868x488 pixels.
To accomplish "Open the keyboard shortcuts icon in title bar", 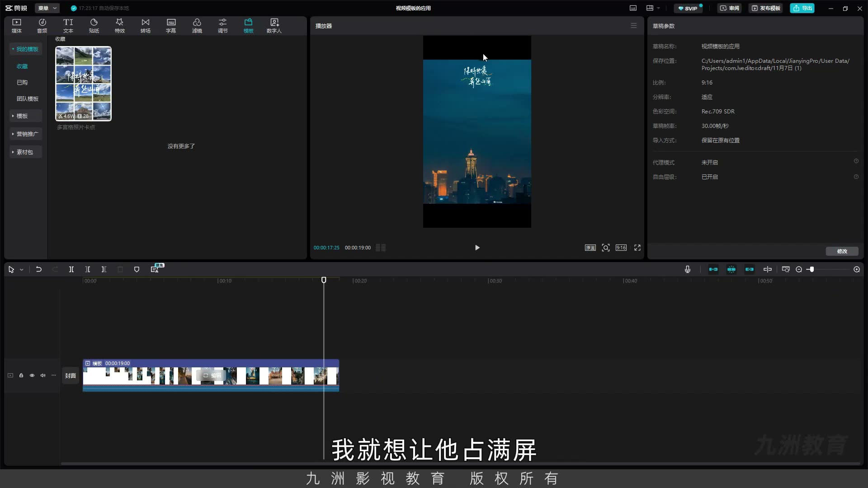I will click(x=633, y=8).
